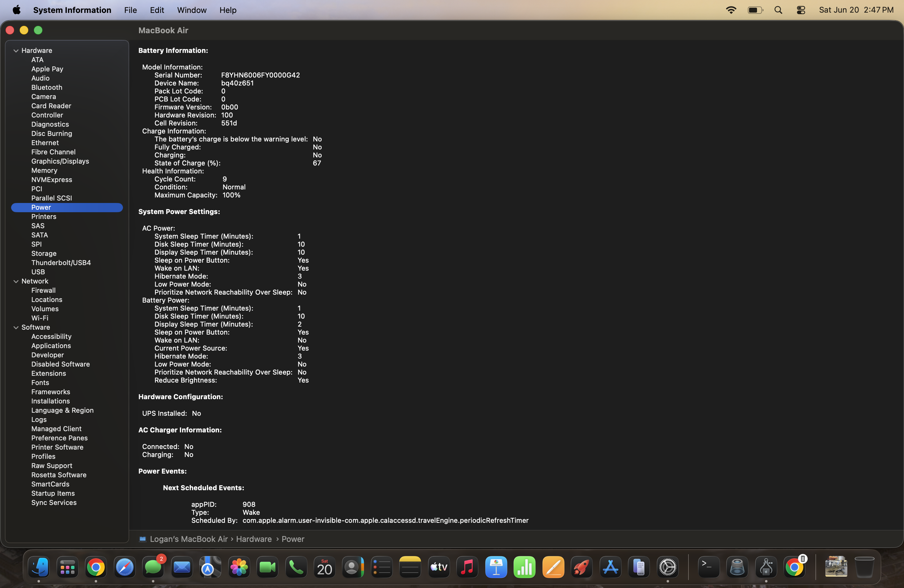Open Maps from the Dock
This screenshot has width=904, height=588.
(x=210, y=567)
